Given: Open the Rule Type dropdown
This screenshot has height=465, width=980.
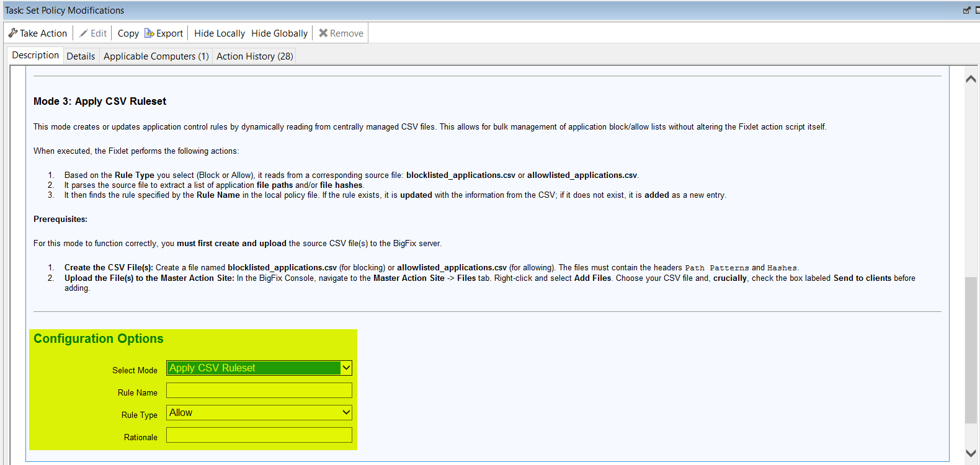Looking at the screenshot, I should tap(259, 413).
